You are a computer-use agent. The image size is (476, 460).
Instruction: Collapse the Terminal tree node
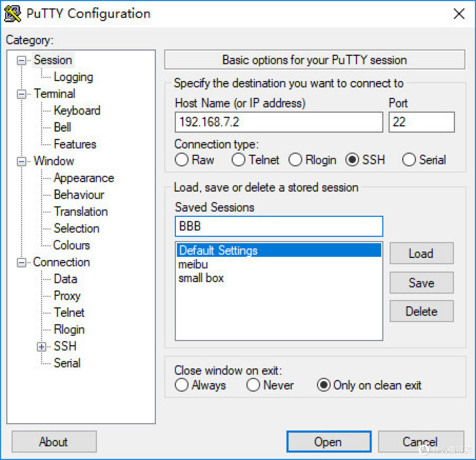(22, 94)
